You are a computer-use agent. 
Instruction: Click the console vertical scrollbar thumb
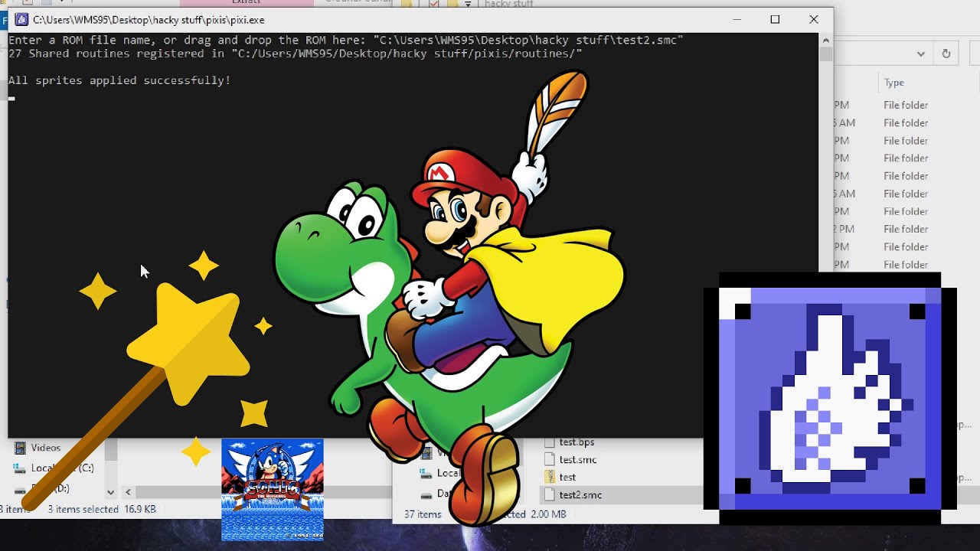(x=825, y=54)
